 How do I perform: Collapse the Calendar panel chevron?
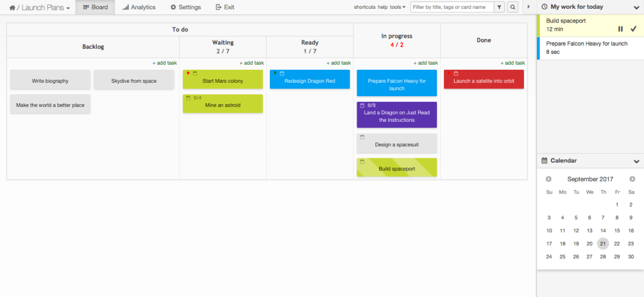[636, 161]
